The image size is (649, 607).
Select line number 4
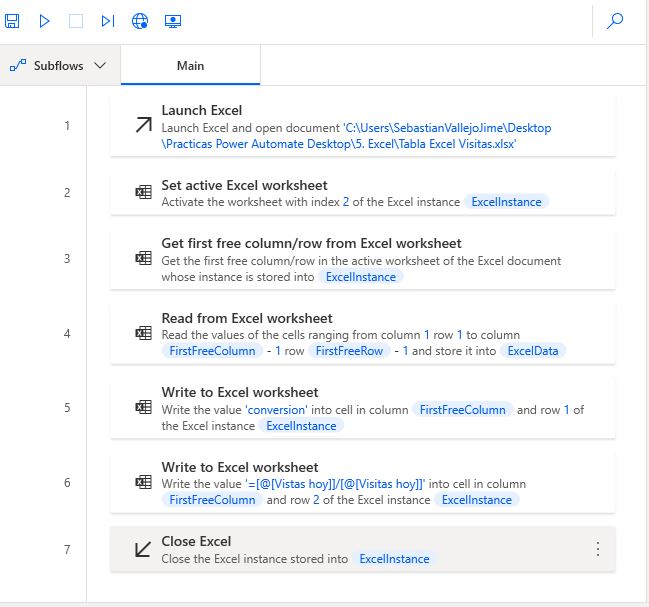pos(67,333)
